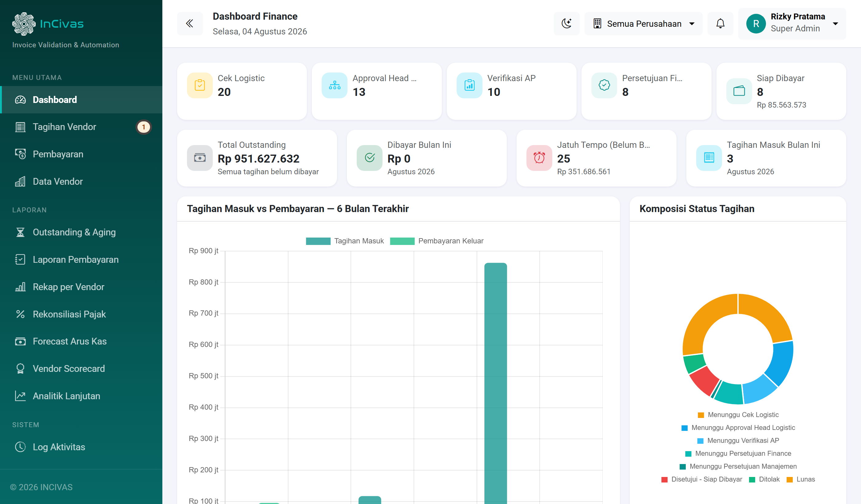Open Dashboard in the sidebar
The width and height of the screenshot is (861, 504).
tap(81, 100)
